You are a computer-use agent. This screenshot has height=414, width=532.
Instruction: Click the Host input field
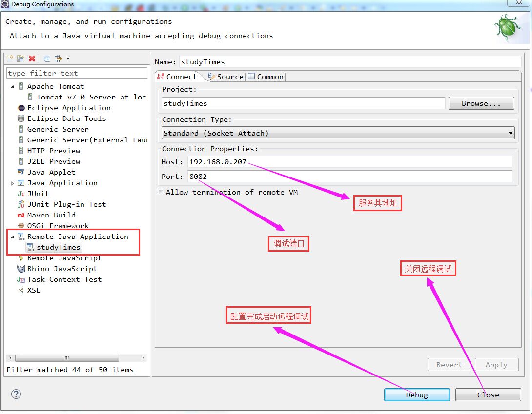click(350, 162)
